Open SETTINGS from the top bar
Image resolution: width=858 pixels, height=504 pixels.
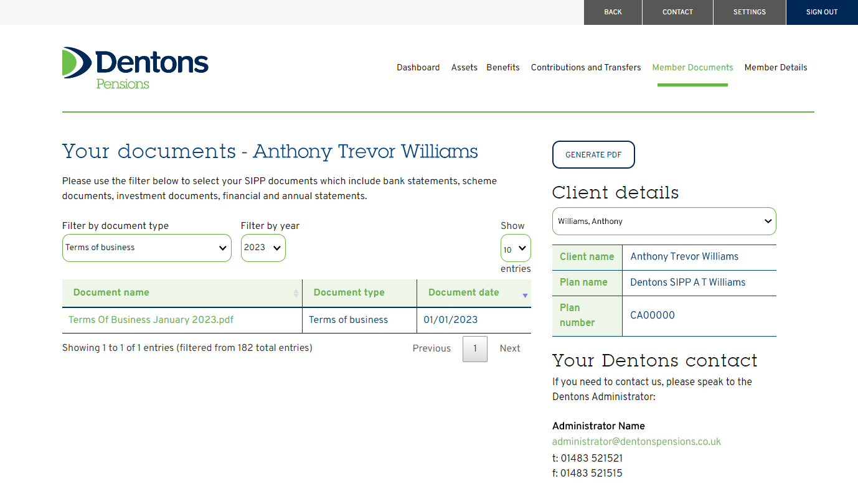click(750, 12)
